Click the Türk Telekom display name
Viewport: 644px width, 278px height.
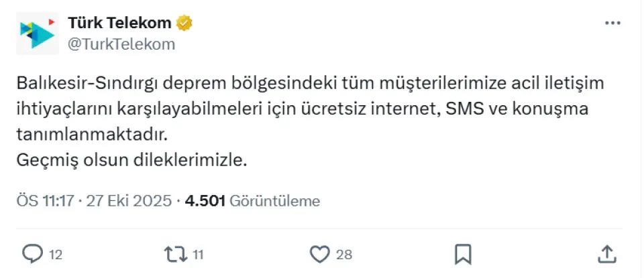click(119, 23)
